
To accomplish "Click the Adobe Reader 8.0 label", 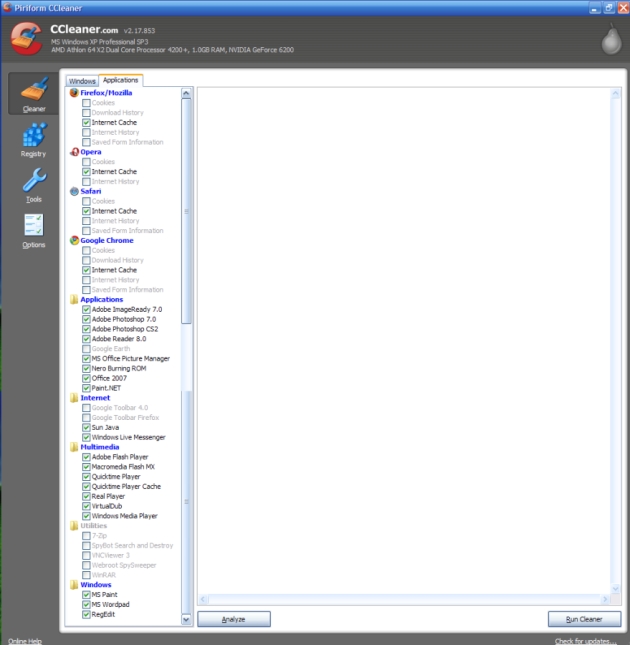I will pos(119,339).
